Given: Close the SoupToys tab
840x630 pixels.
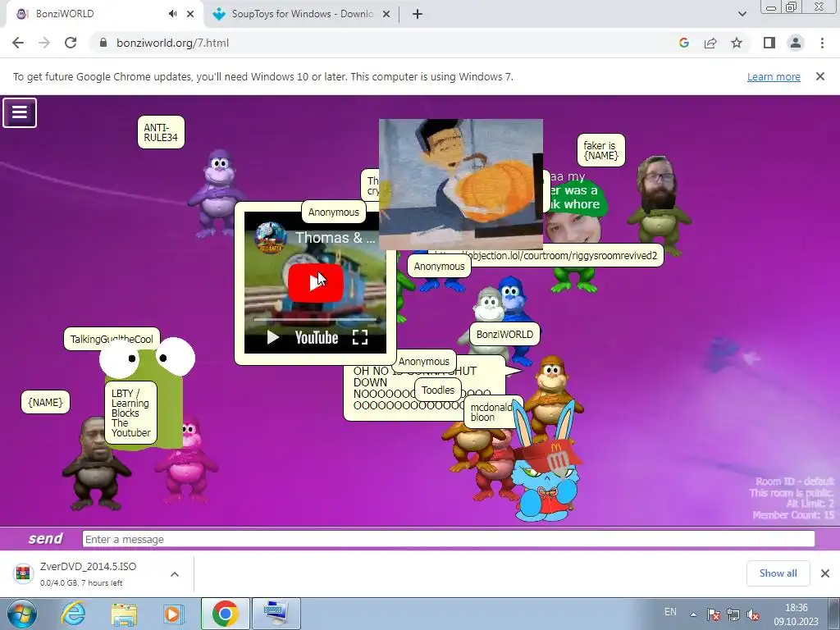Looking at the screenshot, I should [386, 14].
